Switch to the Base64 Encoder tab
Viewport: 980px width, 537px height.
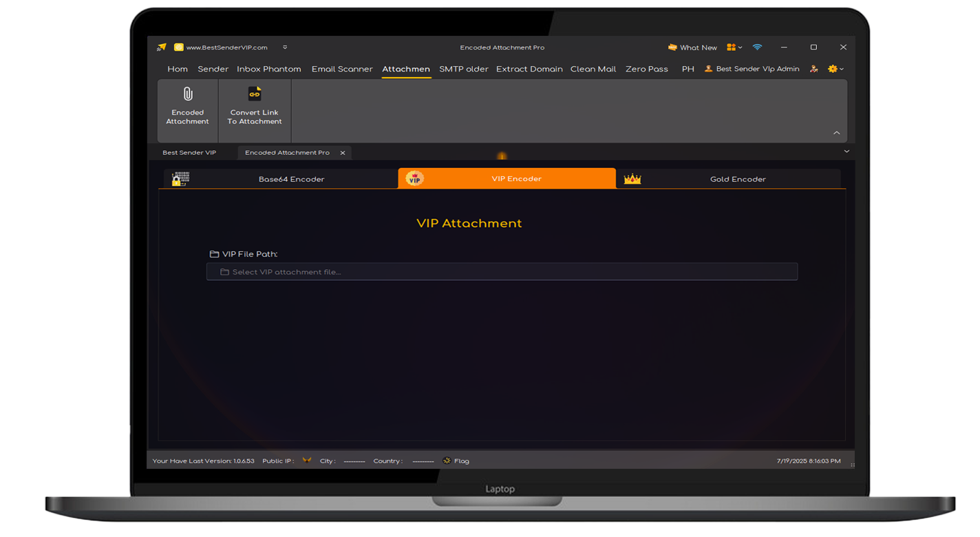[x=280, y=179]
